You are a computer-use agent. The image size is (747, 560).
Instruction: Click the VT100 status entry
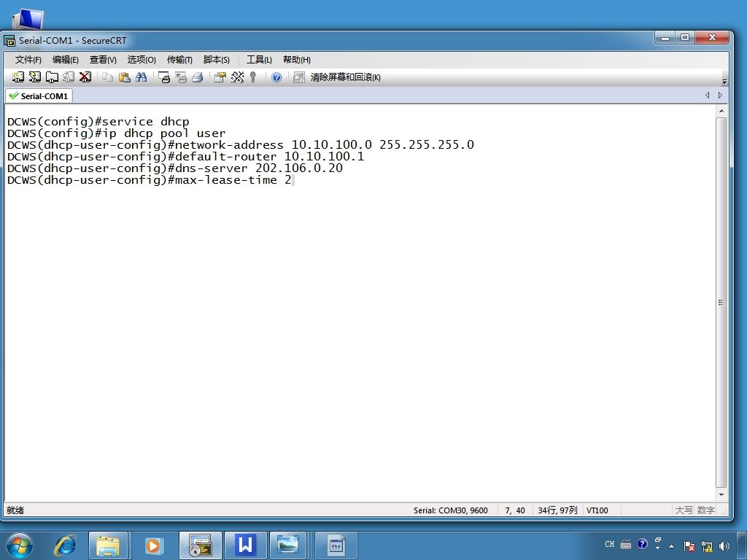tap(597, 510)
